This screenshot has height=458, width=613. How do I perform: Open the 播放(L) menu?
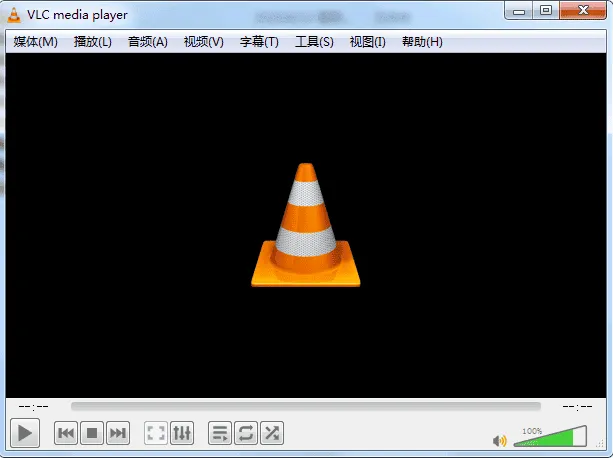93,42
